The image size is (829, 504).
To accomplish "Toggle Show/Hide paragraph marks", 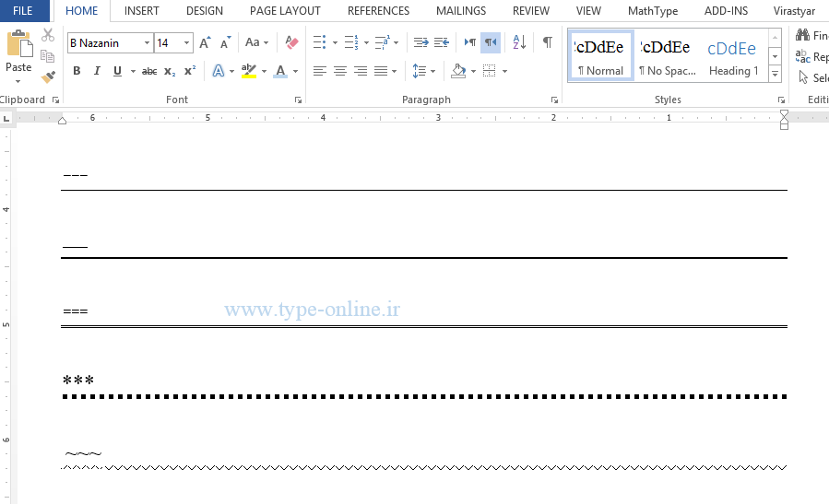I will 548,42.
